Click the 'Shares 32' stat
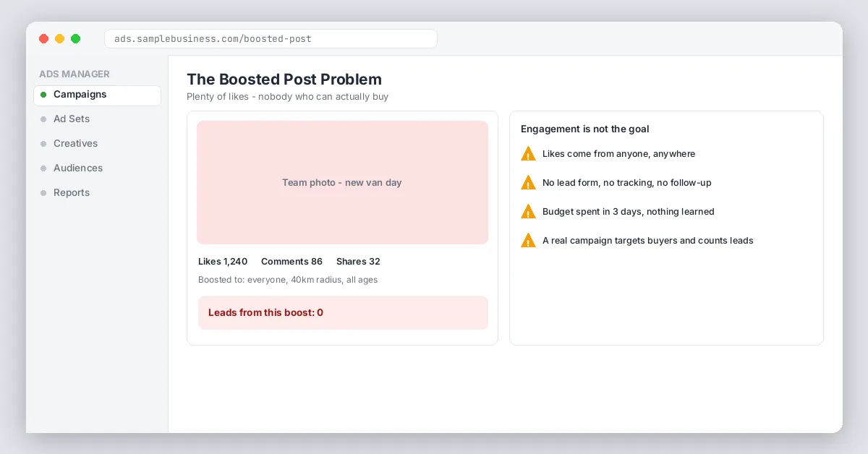The height and width of the screenshot is (454, 868). click(358, 262)
